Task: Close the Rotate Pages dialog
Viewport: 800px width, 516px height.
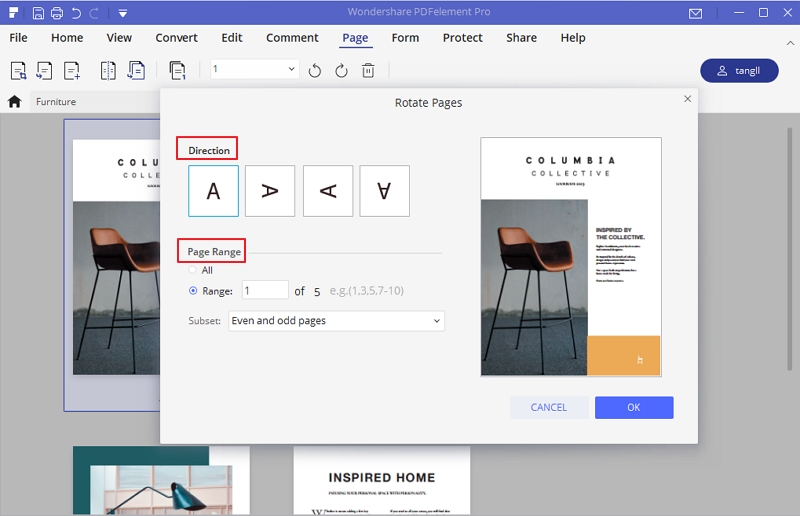Action: tap(687, 99)
